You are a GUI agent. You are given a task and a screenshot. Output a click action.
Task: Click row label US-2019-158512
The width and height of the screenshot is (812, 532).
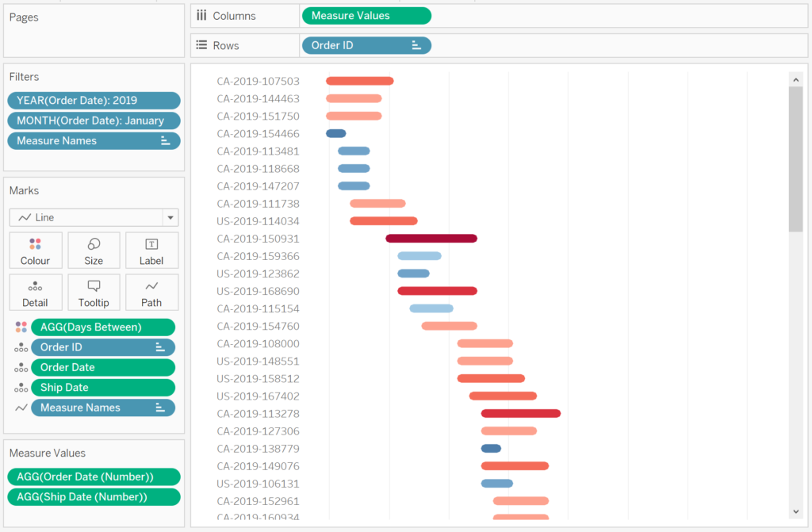pyautogui.click(x=258, y=379)
